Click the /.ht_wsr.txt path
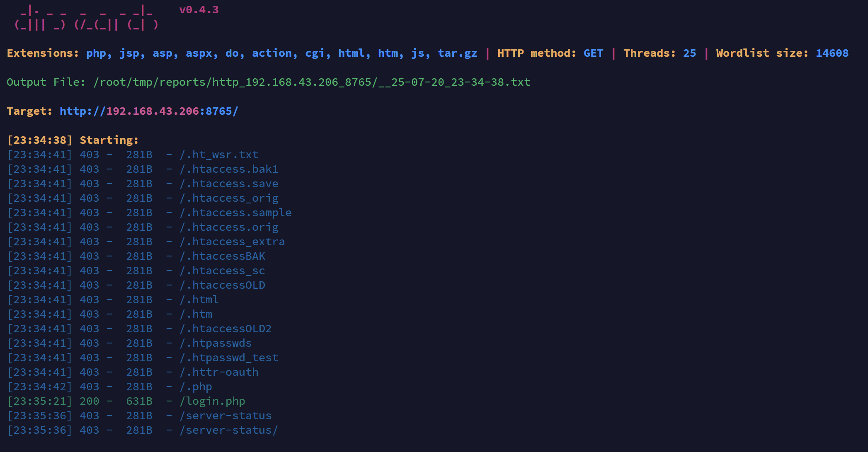868x452 pixels. pos(219,155)
